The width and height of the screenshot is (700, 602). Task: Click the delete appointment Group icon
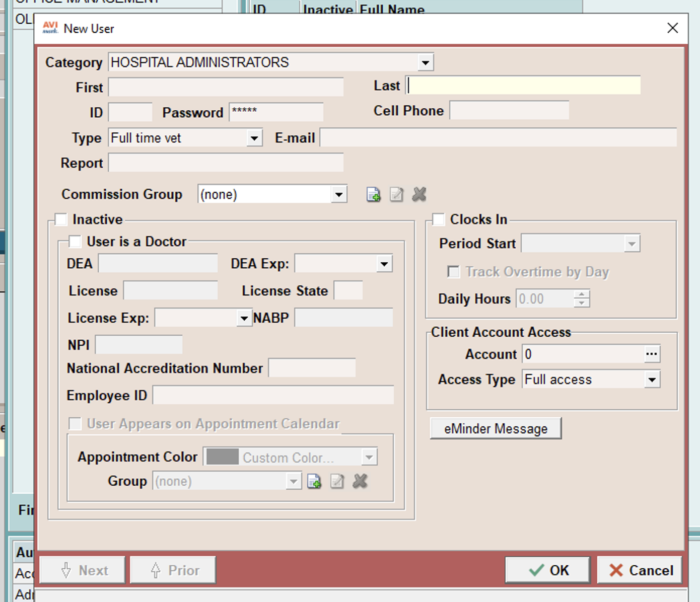360,481
